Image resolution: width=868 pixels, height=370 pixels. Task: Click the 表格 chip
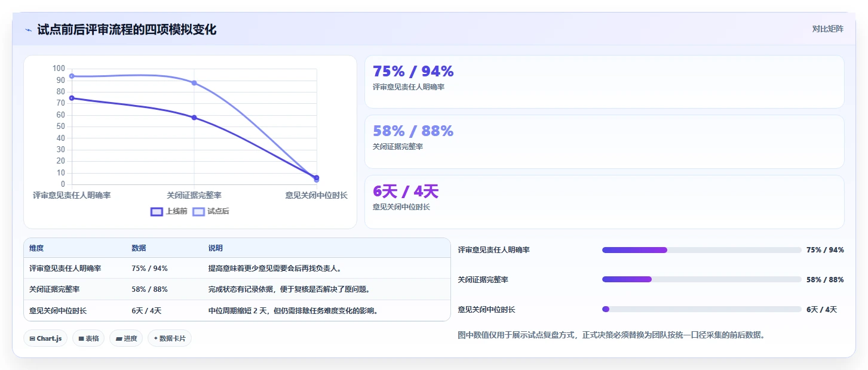88,338
